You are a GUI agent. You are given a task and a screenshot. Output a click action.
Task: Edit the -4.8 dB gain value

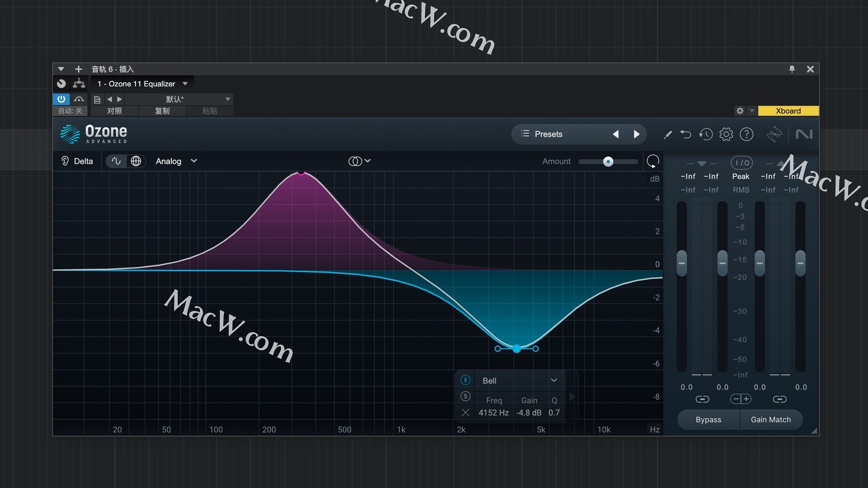tap(529, 413)
